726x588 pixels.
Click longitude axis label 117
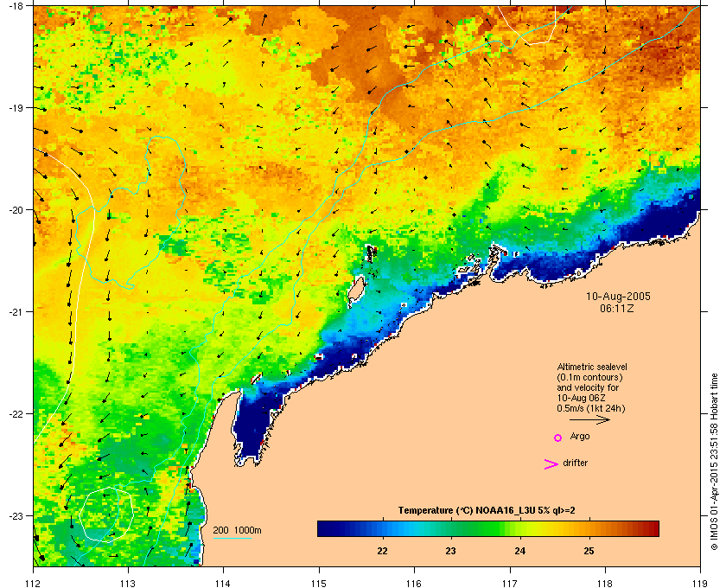click(x=510, y=583)
